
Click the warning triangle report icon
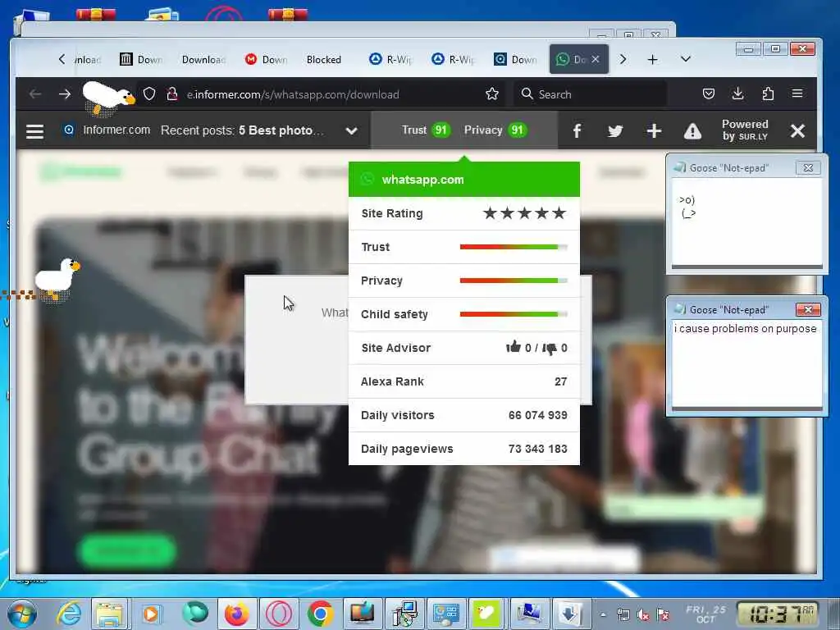click(x=692, y=130)
